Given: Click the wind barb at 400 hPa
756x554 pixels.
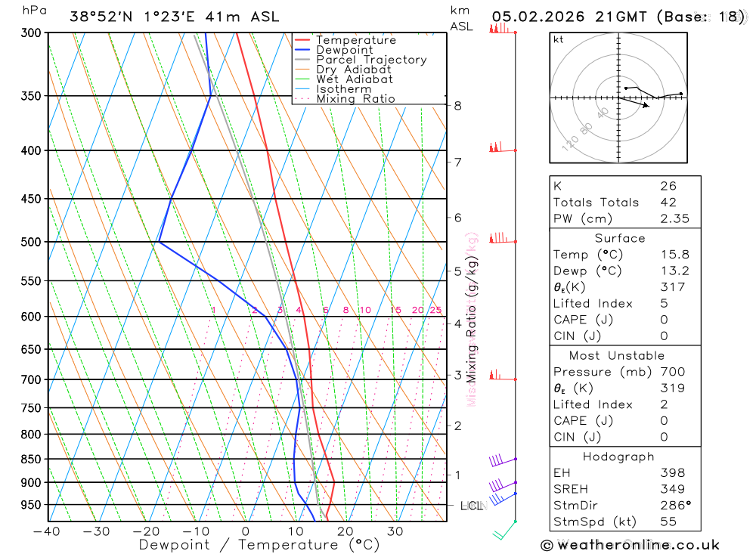Looking at the screenshot, I should (503, 147).
